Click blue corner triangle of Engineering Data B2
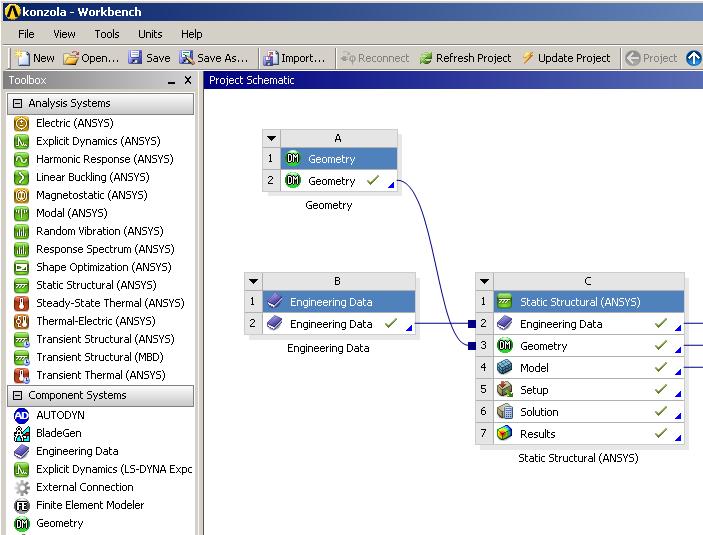The image size is (703, 535). (409, 328)
